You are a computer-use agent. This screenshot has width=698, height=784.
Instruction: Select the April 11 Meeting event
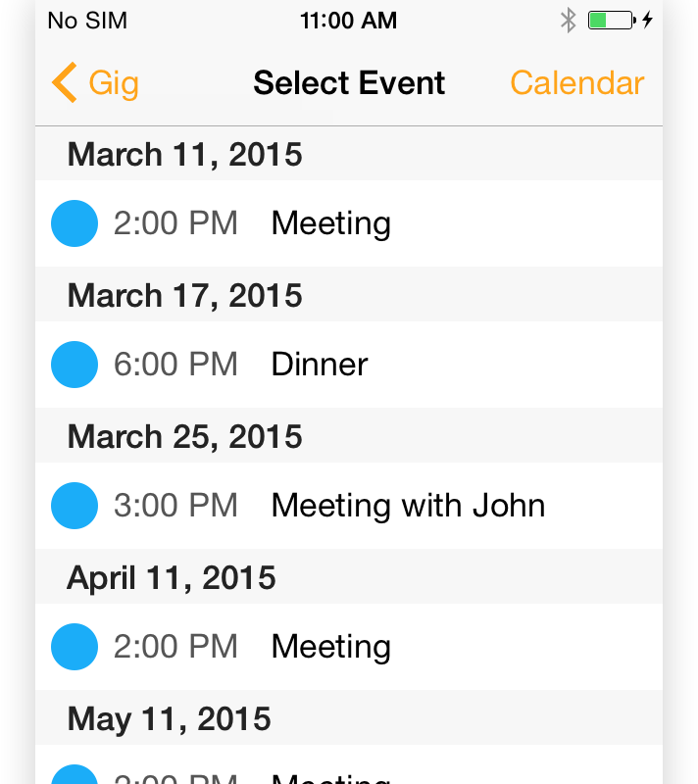[x=349, y=647]
